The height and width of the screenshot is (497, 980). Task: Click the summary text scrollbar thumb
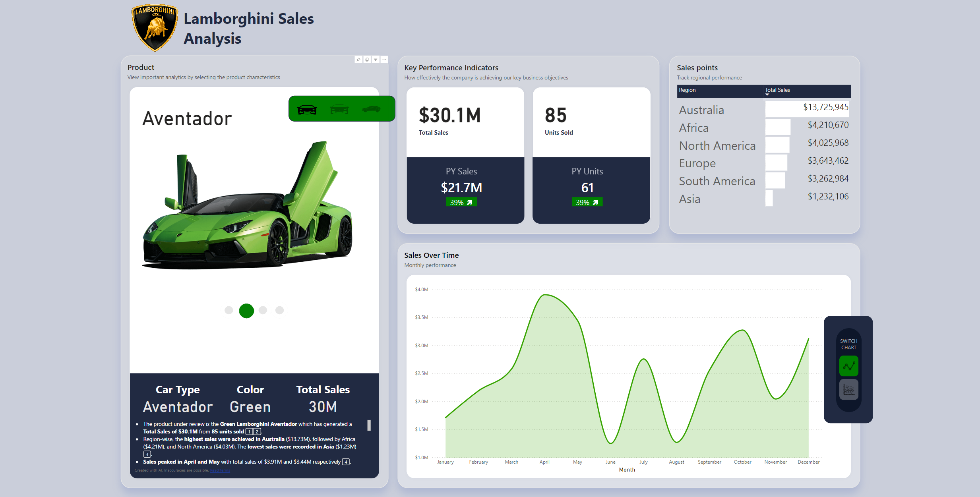click(369, 425)
